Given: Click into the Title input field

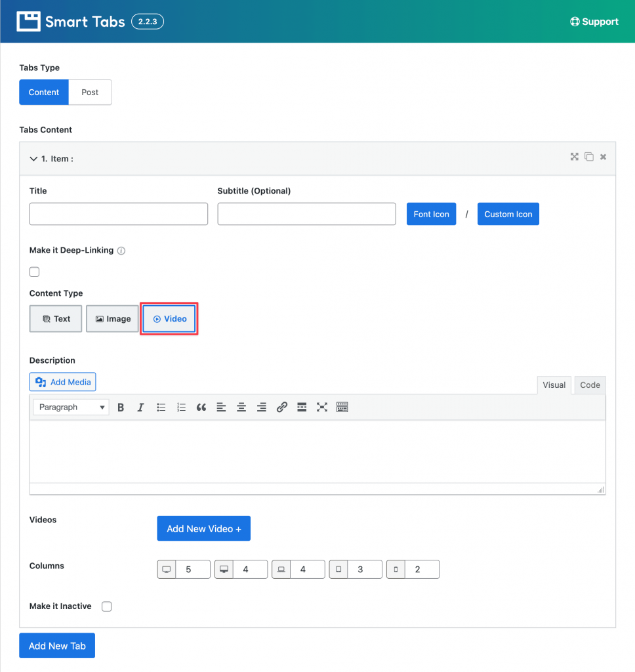Looking at the screenshot, I should click(119, 214).
